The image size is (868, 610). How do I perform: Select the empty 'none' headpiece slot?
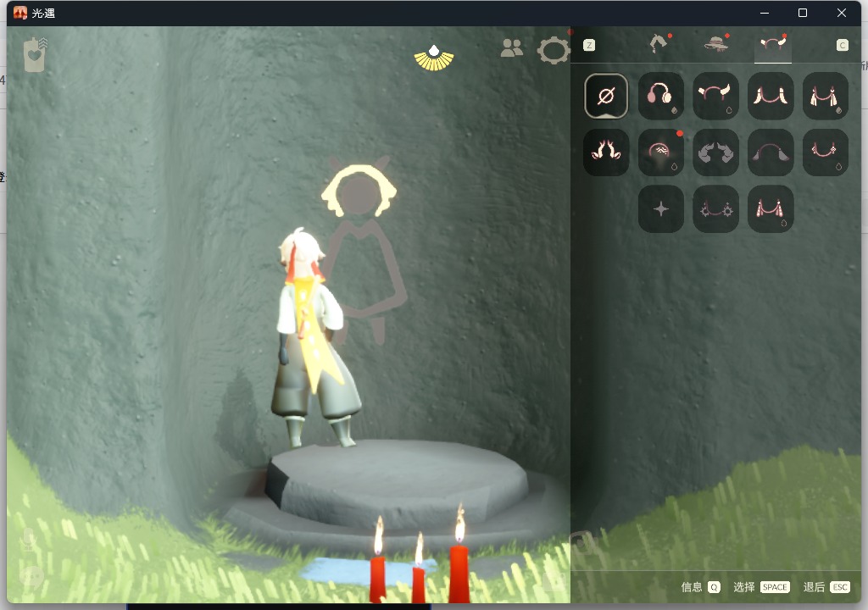606,96
